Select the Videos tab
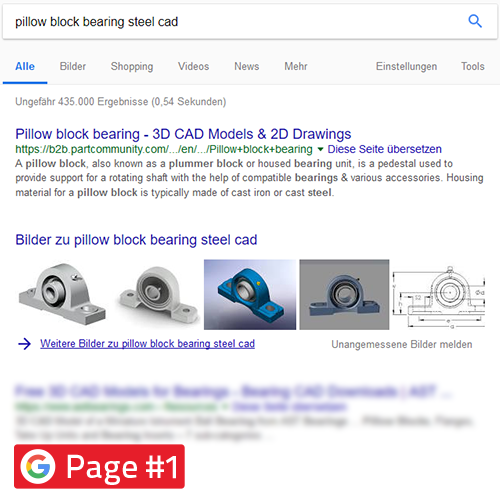Screen dimensions: 500x500 click(193, 66)
